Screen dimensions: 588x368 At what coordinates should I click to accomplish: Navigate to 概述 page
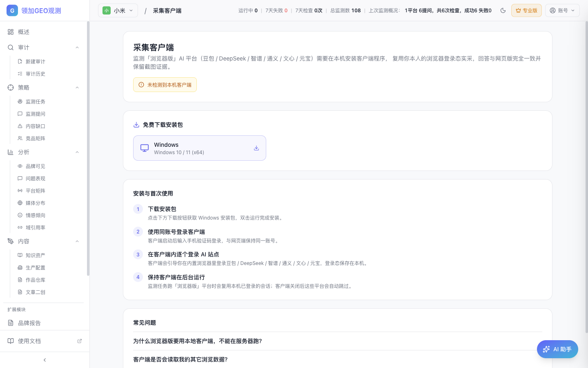click(x=43, y=32)
